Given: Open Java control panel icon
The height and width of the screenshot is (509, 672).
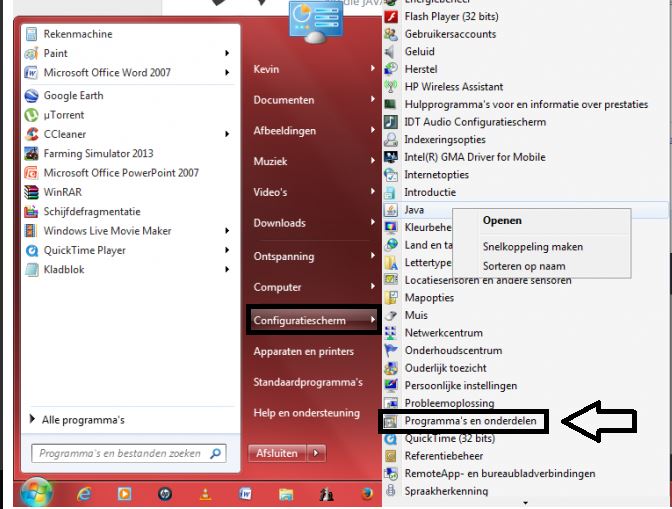Looking at the screenshot, I should point(391,210).
